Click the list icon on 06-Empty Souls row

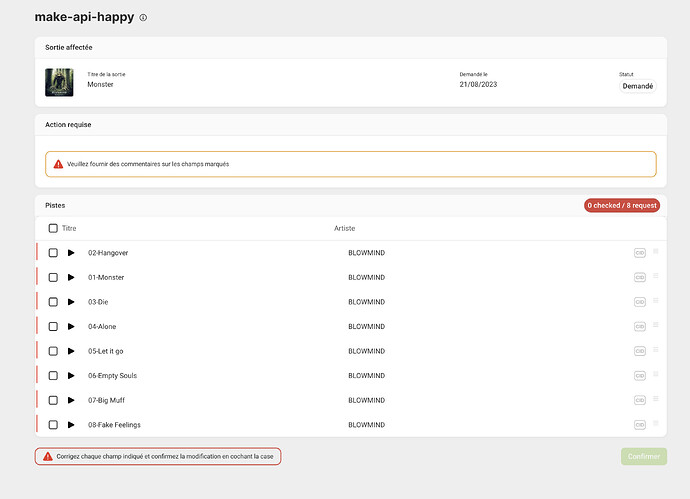[656, 374]
